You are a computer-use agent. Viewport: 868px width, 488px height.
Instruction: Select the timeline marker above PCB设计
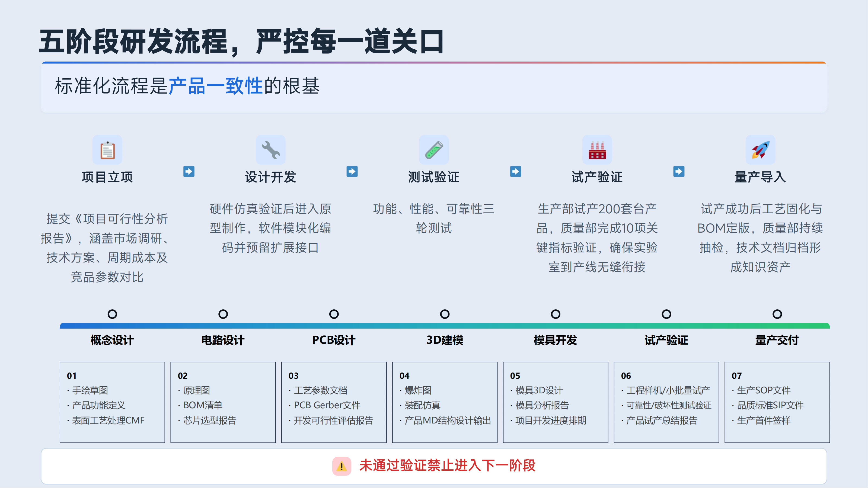coord(334,314)
